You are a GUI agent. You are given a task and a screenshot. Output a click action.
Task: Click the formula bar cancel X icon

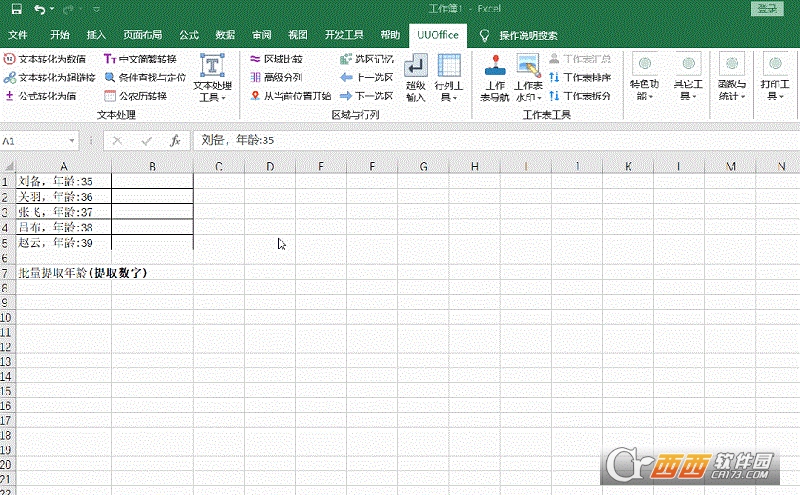click(x=117, y=140)
